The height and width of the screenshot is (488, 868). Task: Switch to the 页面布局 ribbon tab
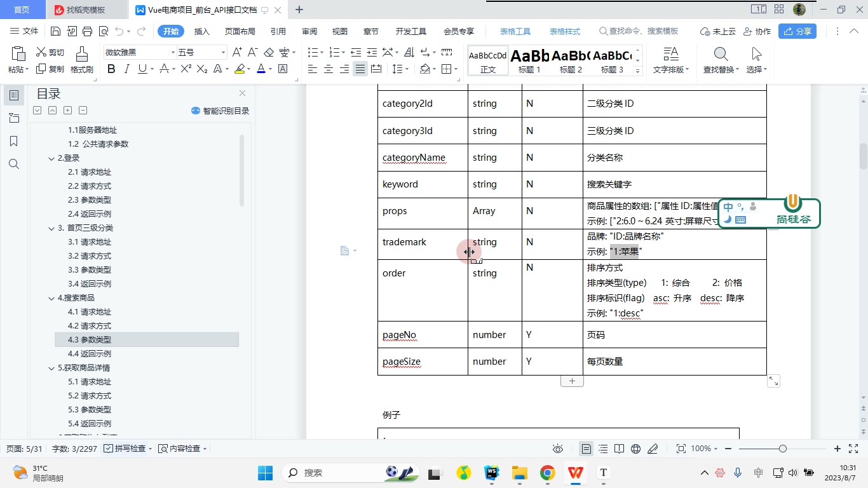tap(240, 31)
